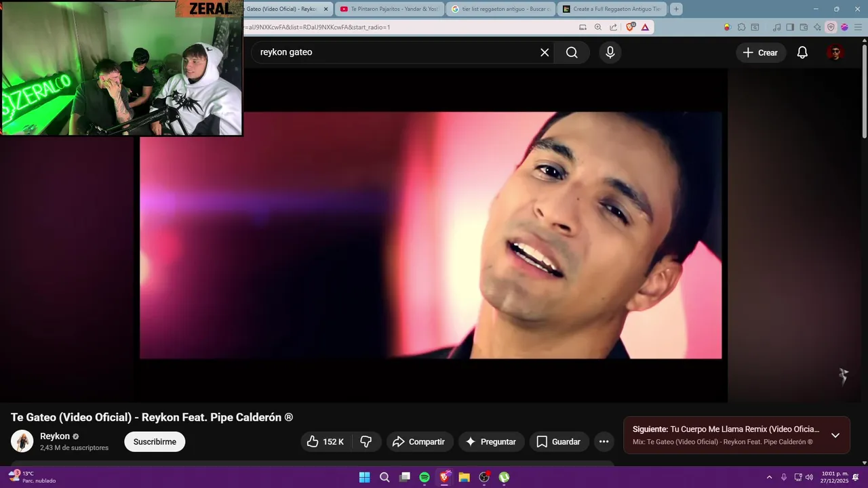This screenshot has height=488, width=868.
Task: Clear the YouTube search text
Action: click(x=545, y=52)
